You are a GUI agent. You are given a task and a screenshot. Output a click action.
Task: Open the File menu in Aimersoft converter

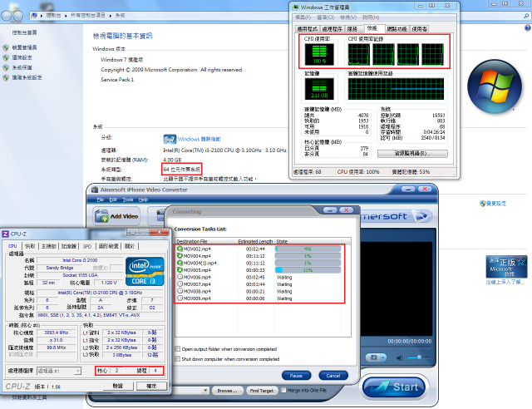[101, 200]
